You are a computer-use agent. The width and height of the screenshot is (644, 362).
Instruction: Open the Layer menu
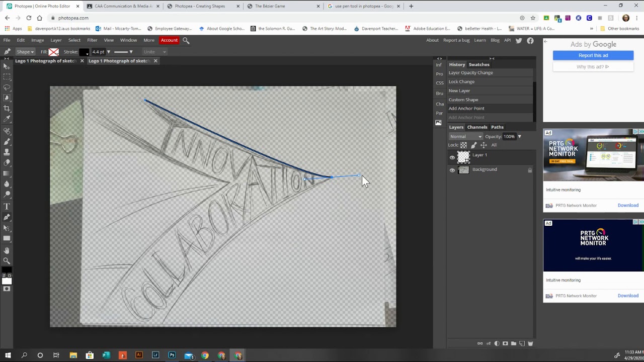point(56,40)
